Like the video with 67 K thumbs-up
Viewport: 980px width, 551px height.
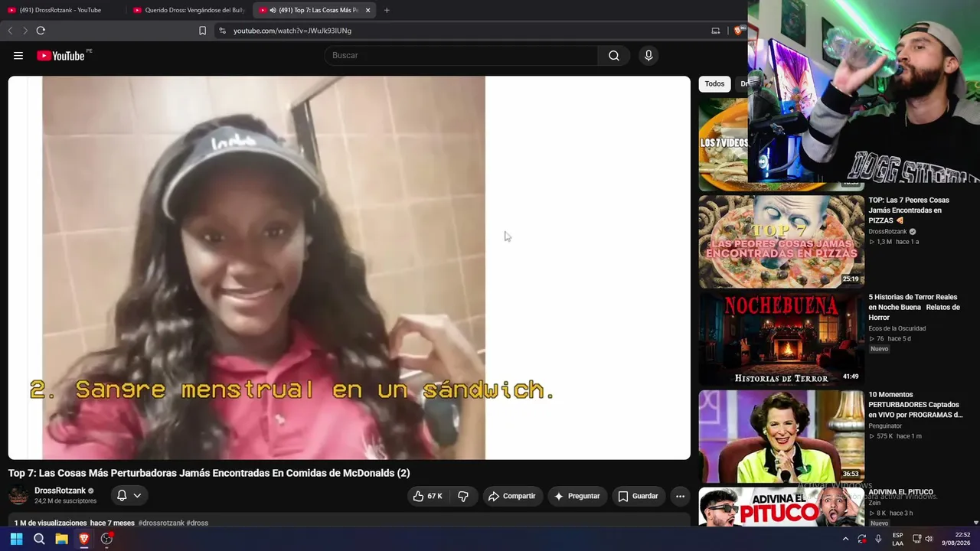click(427, 496)
